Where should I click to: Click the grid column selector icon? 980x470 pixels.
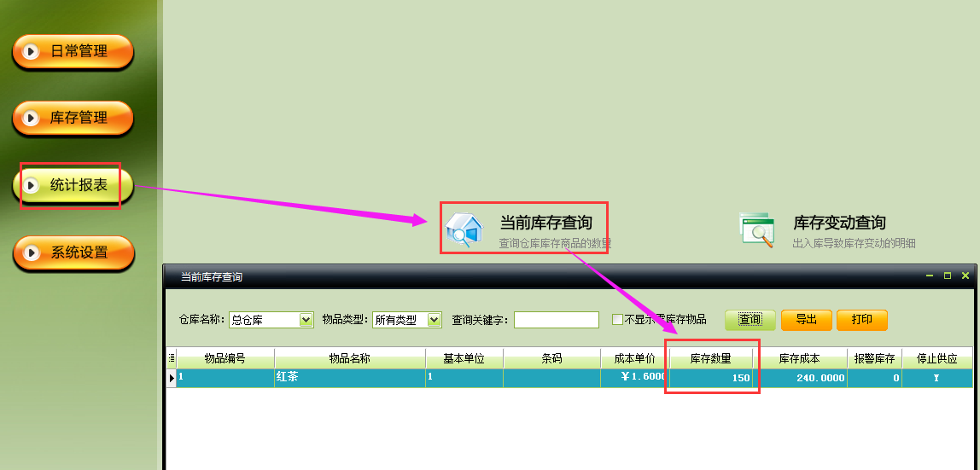[172, 358]
